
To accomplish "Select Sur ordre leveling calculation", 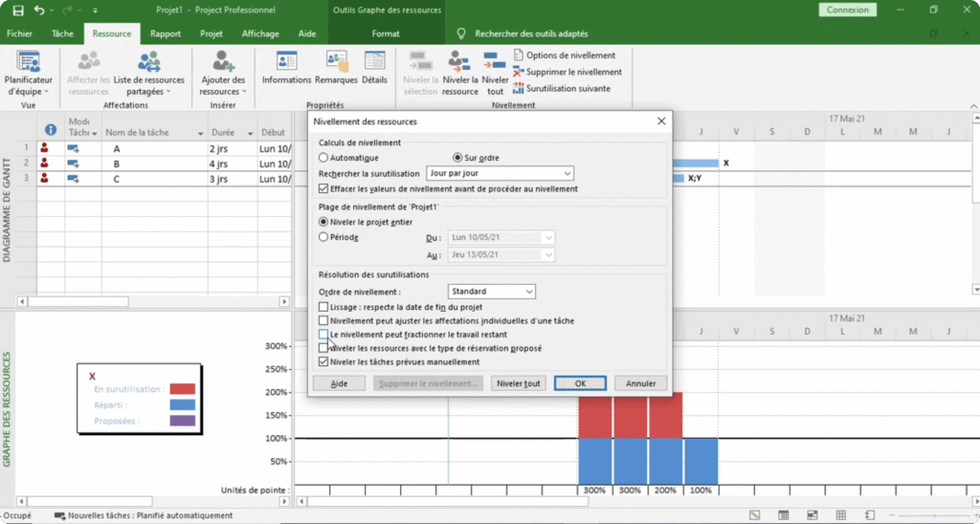I will [457, 158].
